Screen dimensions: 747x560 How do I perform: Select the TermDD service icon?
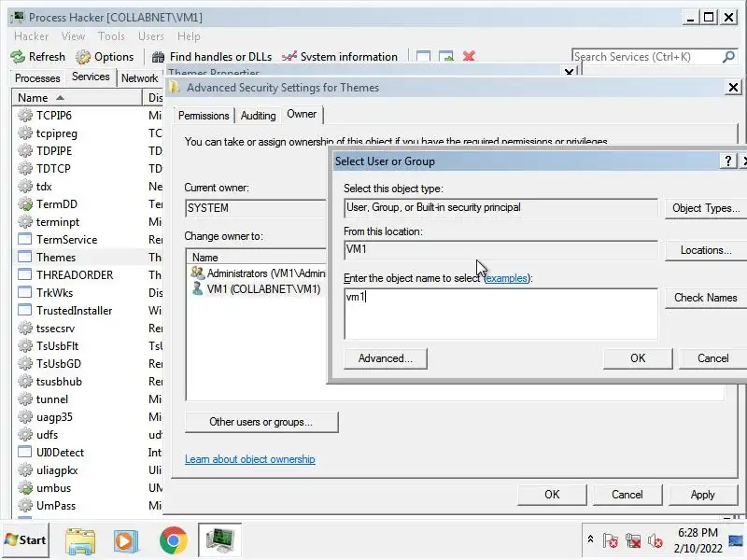tap(25, 203)
